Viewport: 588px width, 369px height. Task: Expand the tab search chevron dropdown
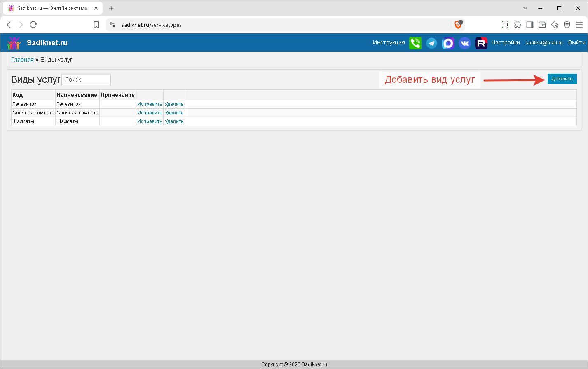click(x=525, y=8)
